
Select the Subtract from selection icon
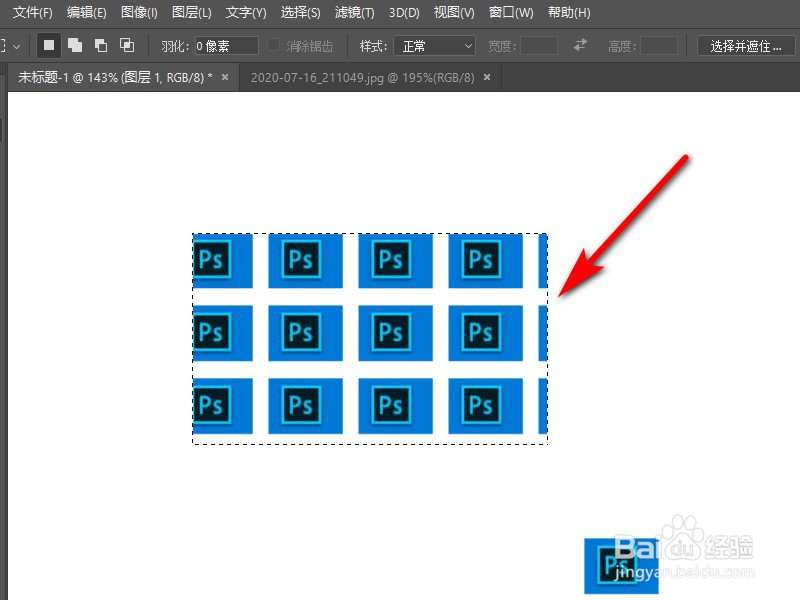[x=101, y=46]
